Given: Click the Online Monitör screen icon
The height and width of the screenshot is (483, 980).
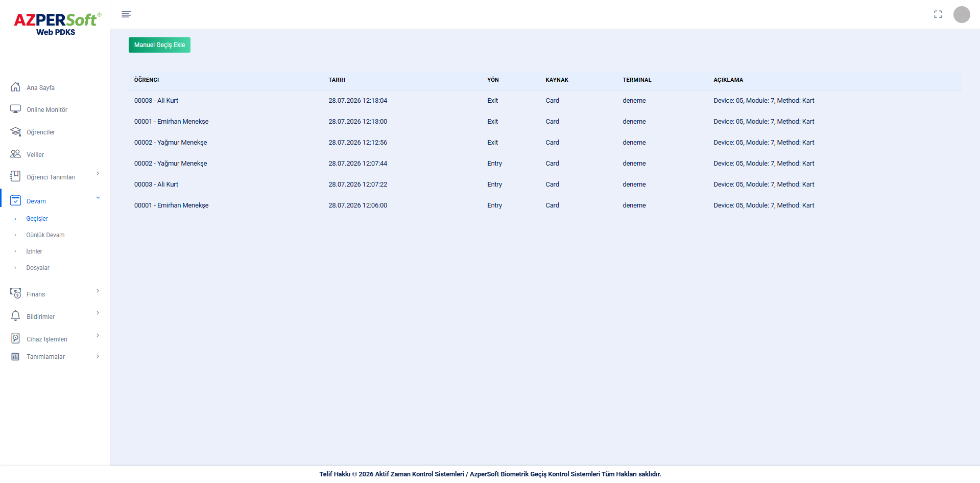Looking at the screenshot, I should coord(16,109).
